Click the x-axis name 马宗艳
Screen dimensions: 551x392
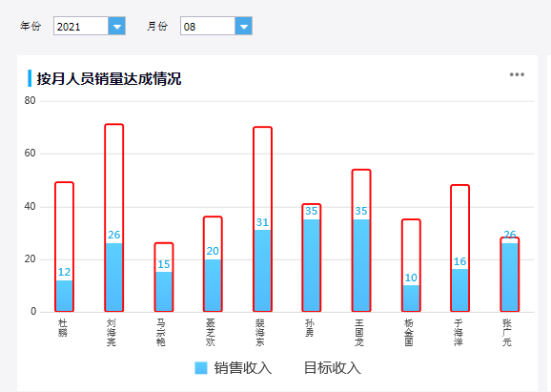161,332
